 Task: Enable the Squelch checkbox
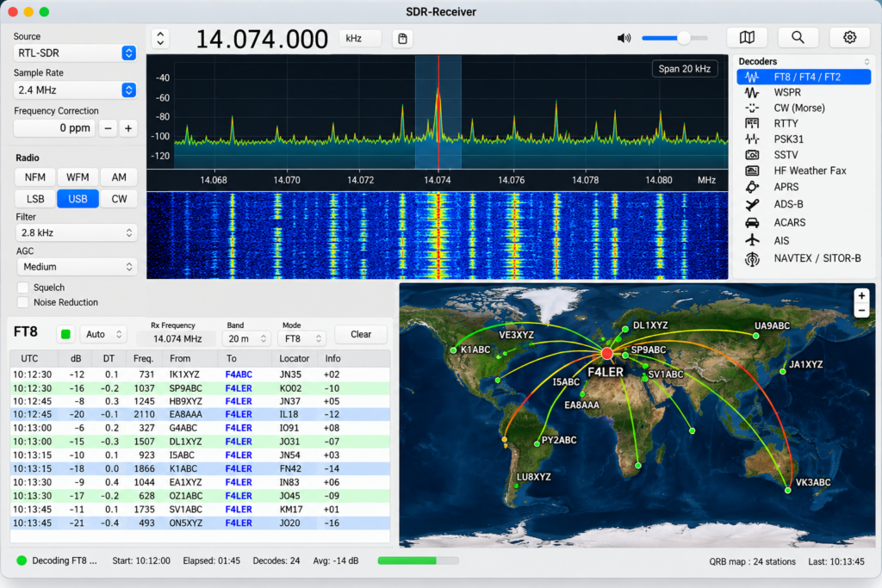click(23, 288)
